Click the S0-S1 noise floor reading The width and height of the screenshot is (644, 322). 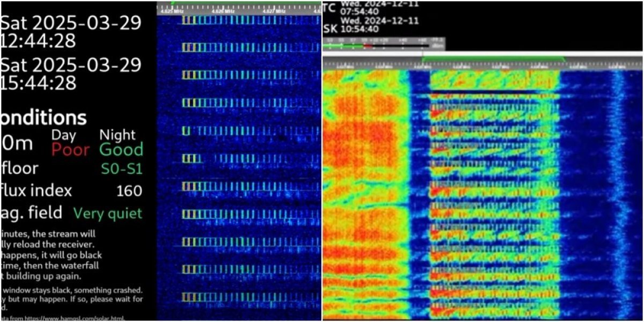pyautogui.click(x=121, y=169)
